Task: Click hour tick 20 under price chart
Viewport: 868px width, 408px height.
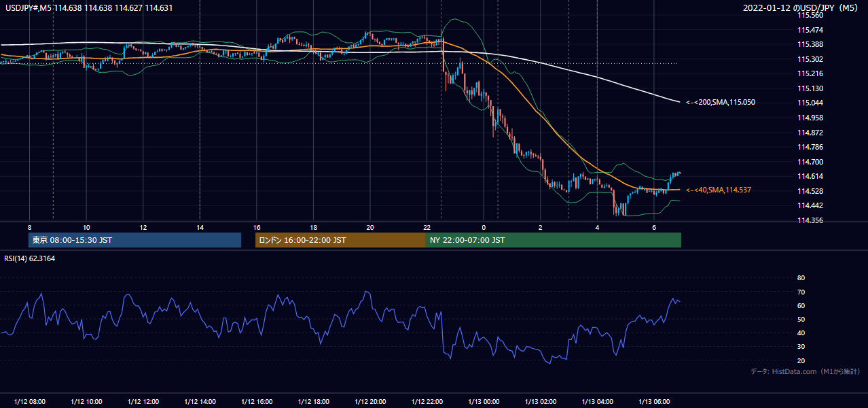Action: tap(369, 227)
